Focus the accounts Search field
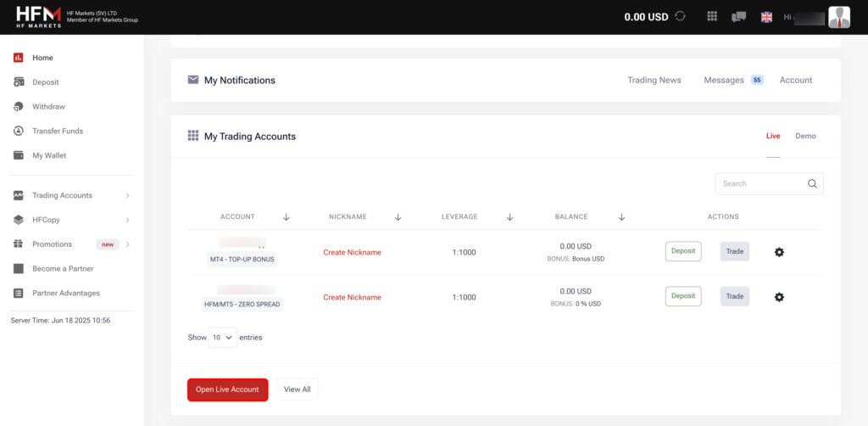 (769, 184)
